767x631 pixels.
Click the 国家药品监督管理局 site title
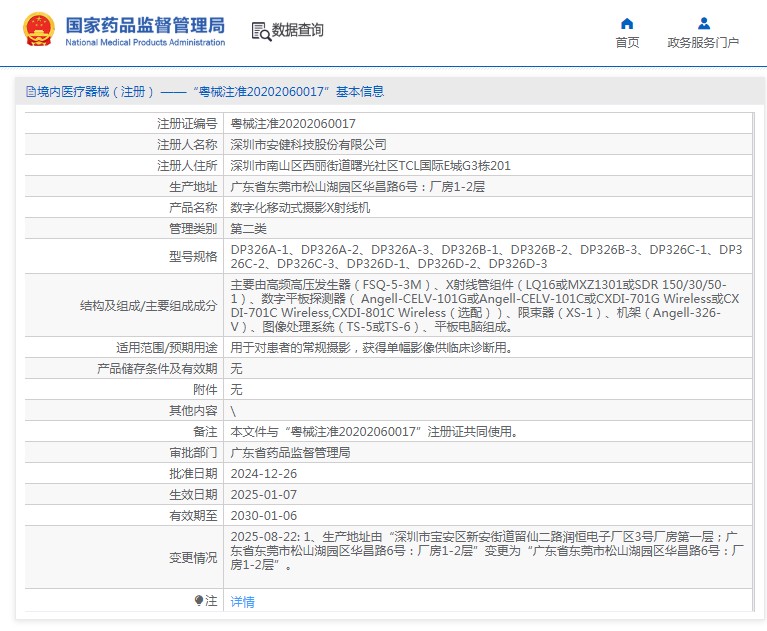coord(145,24)
